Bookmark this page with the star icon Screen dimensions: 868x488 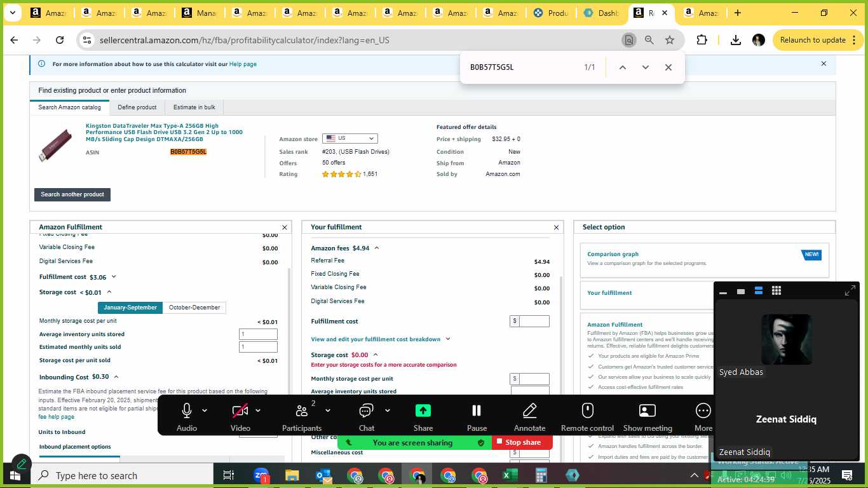click(670, 40)
